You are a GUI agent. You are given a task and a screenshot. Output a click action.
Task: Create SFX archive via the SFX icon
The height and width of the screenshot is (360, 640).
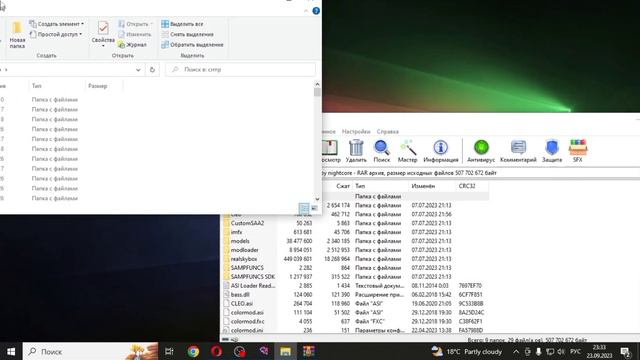point(578,151)
